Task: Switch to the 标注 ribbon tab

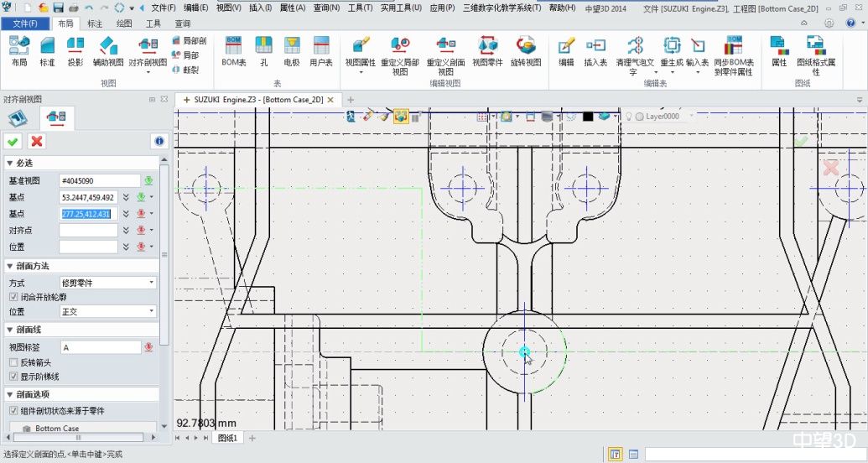Action: [x=95, y=23]
